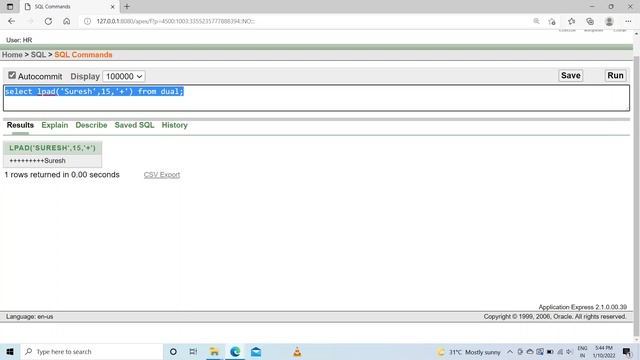Screen dimensions: 640x360
Task: Click the browser address bar URL
Action: pyautogui.click(x=176, y=21)
